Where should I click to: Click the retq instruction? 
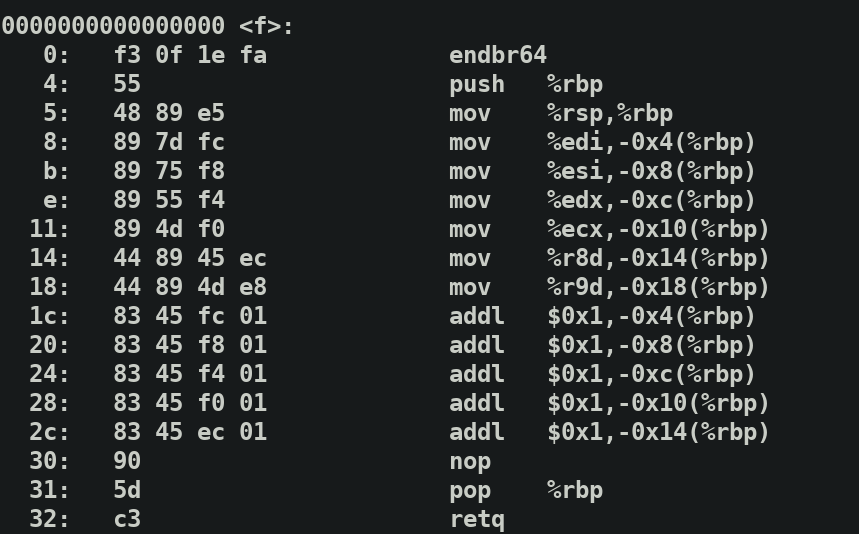pyautogui.click(x=476, y=519)
